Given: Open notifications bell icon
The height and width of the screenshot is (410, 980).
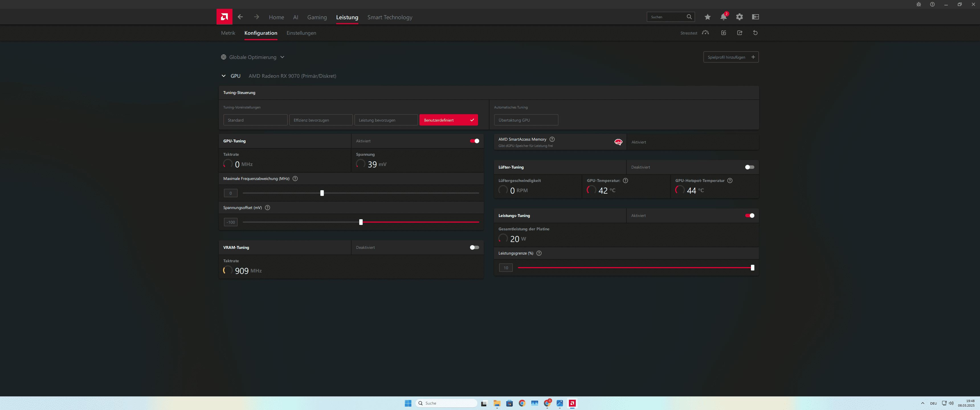Looking at the screenshot, I should tap(723, 17).
